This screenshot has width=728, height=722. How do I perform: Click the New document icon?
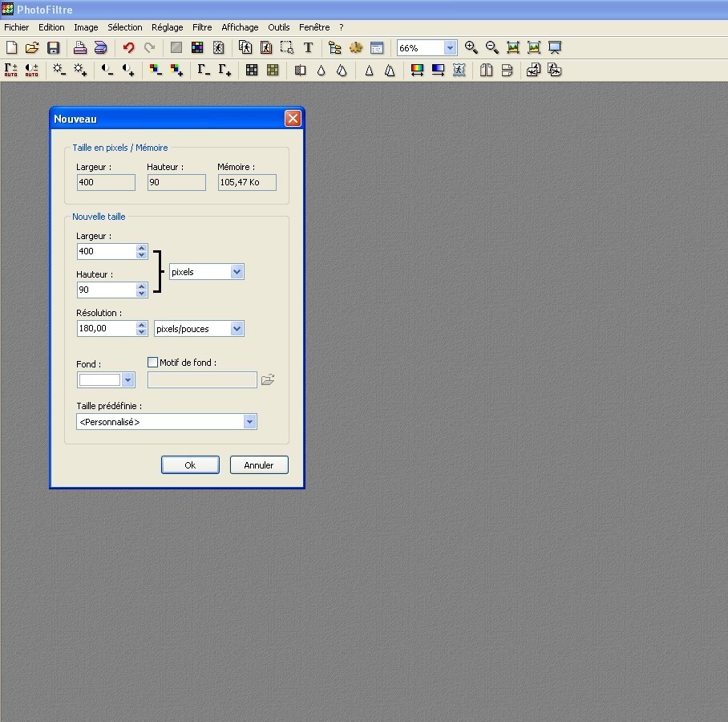click(x=11, y=48)
